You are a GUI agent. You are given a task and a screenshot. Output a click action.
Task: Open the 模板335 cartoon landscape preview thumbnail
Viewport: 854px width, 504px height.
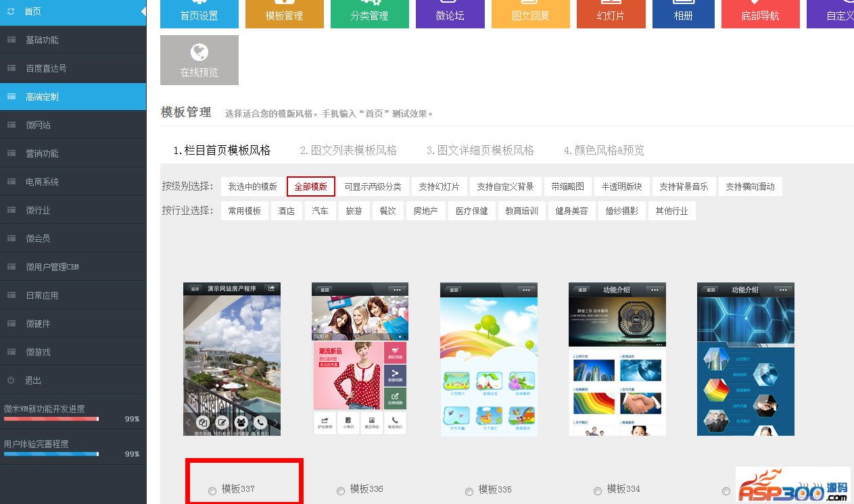[489, 359]
